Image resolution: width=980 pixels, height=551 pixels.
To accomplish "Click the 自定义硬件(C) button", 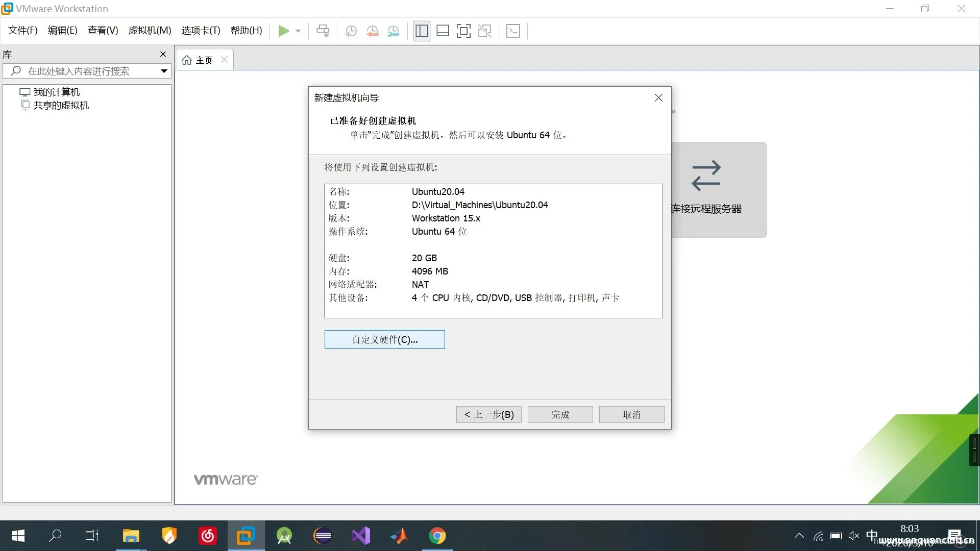I will [x=384, y=339].
